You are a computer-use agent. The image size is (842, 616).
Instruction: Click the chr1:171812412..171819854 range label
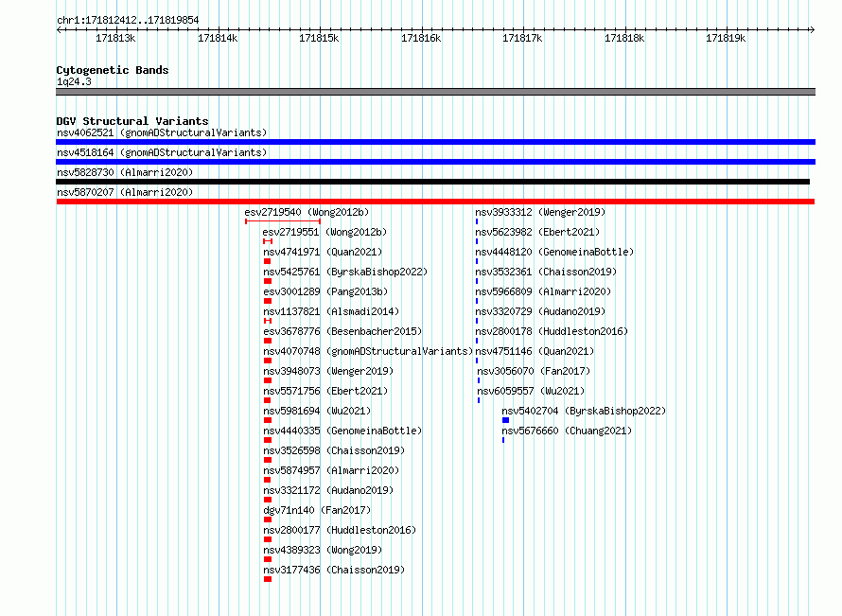128,20
